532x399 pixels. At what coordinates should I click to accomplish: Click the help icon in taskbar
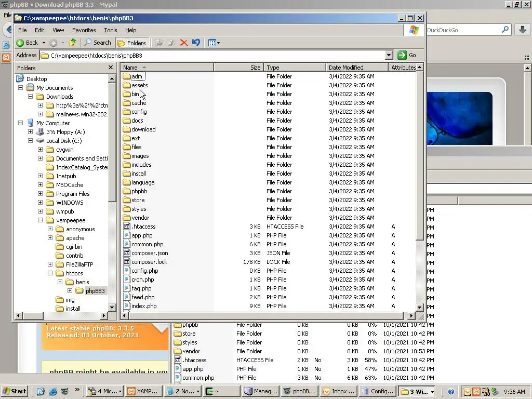[x=451, y=392]
